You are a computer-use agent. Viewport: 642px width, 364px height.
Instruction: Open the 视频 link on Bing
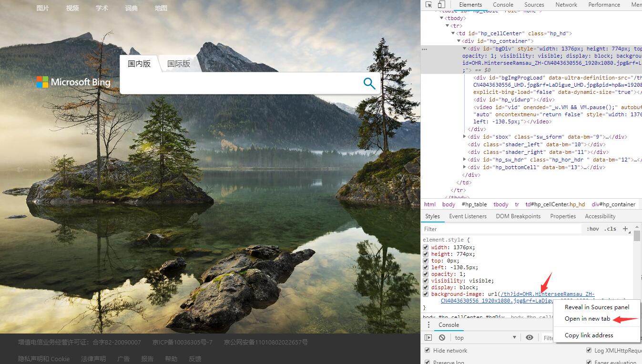[72, 8]
